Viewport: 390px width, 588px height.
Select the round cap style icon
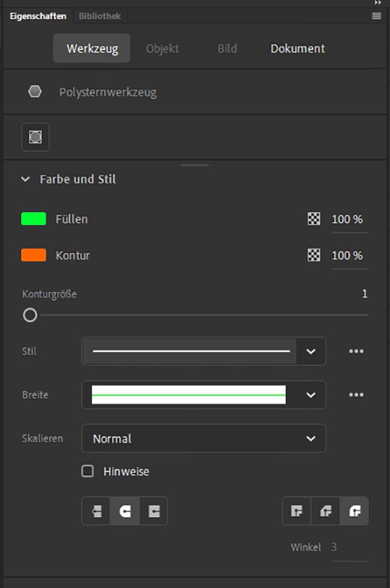(125, 511)
